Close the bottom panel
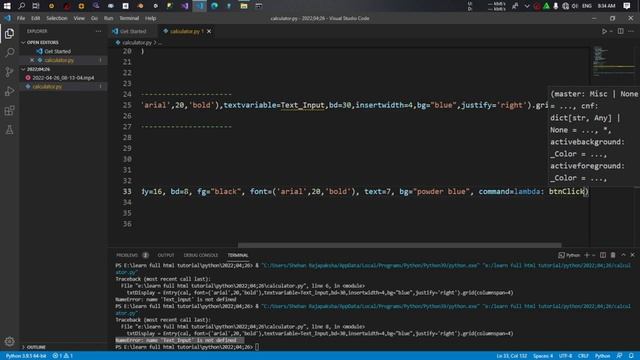 coord(633,255)
